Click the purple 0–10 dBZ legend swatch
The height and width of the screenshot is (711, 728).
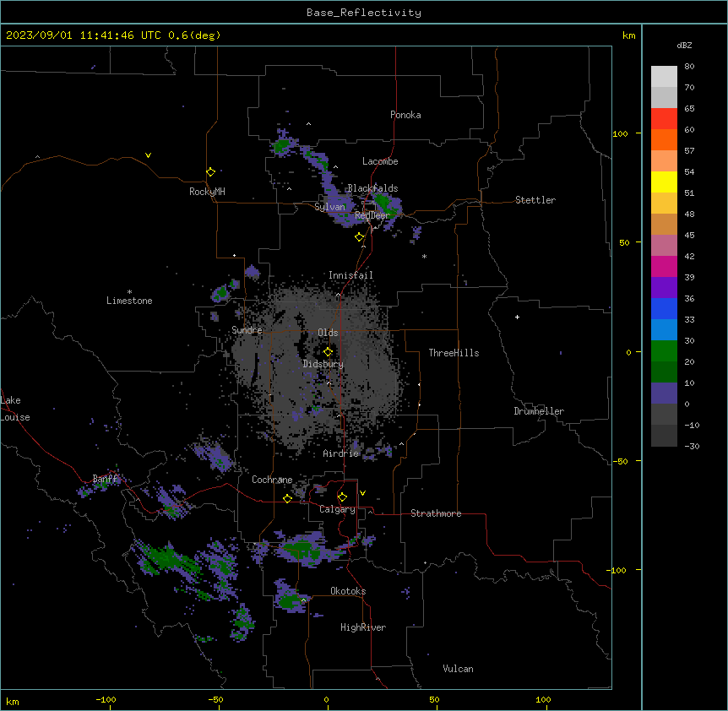[664, 393]
